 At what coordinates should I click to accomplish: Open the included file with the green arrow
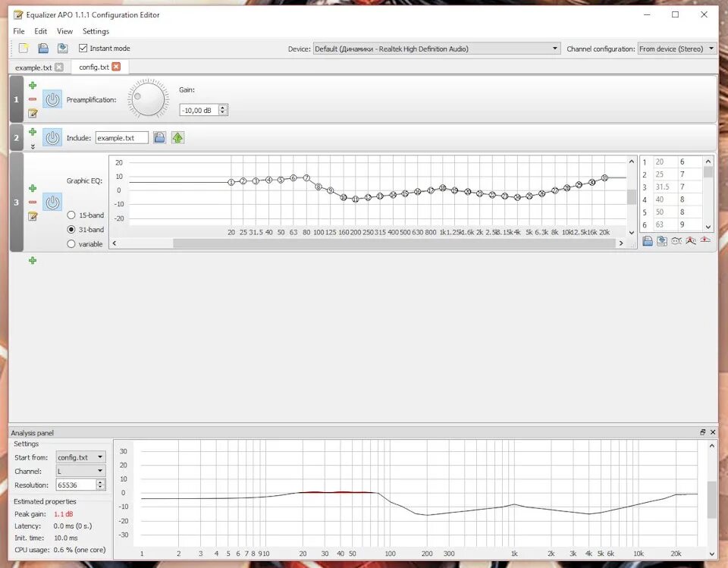coord(177,137)
